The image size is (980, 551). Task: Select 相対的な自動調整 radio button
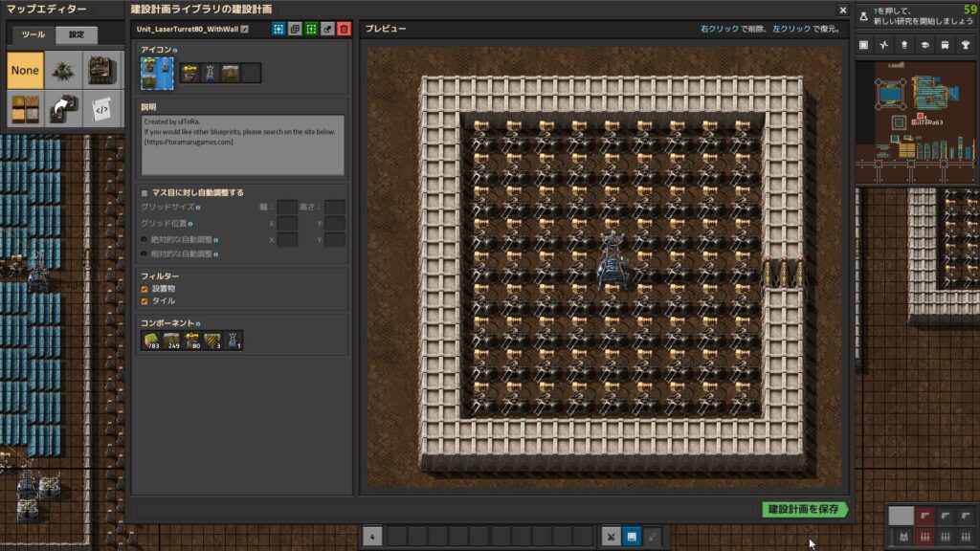click(145, 254)
